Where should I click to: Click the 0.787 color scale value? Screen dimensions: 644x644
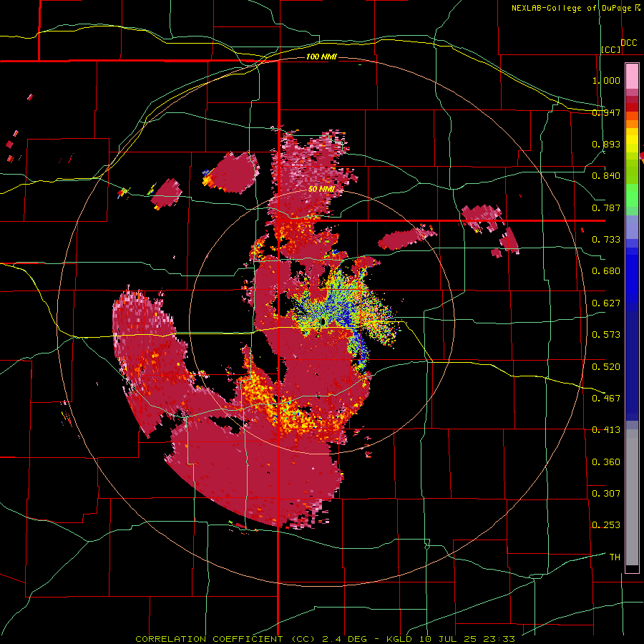click(606, 208)
